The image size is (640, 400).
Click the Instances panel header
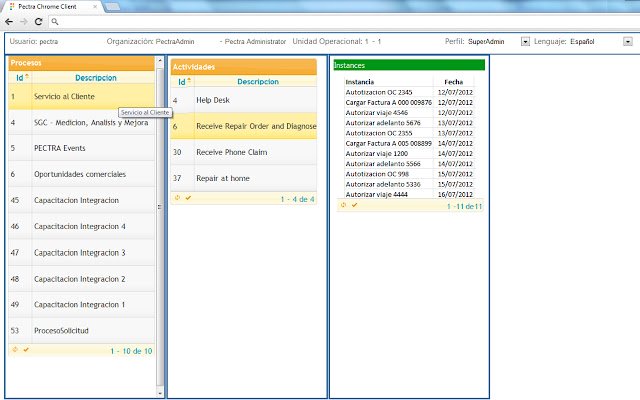coord(409,65)
